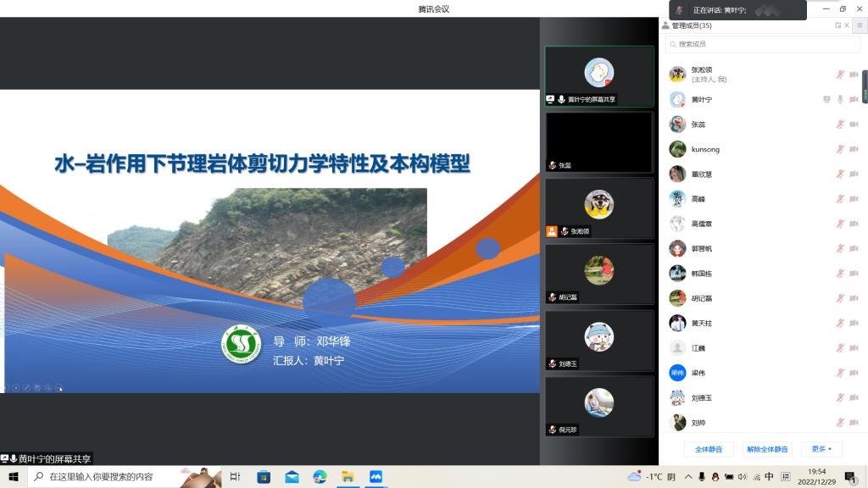Close the 管理成员 panel
The width and height of the screenshot is (868, 488).
847,25
